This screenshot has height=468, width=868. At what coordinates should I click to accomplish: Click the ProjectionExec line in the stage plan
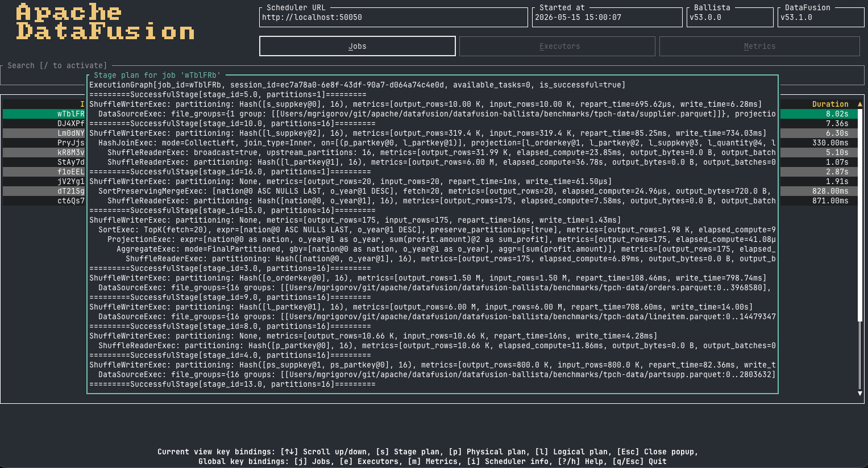point(442,239)
